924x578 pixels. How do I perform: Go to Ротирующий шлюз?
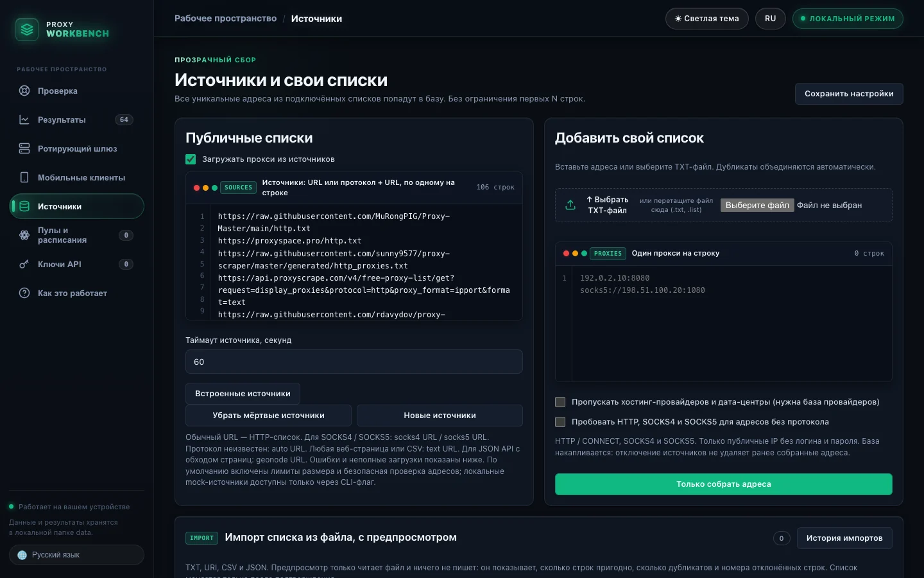[x=76, y=148]
